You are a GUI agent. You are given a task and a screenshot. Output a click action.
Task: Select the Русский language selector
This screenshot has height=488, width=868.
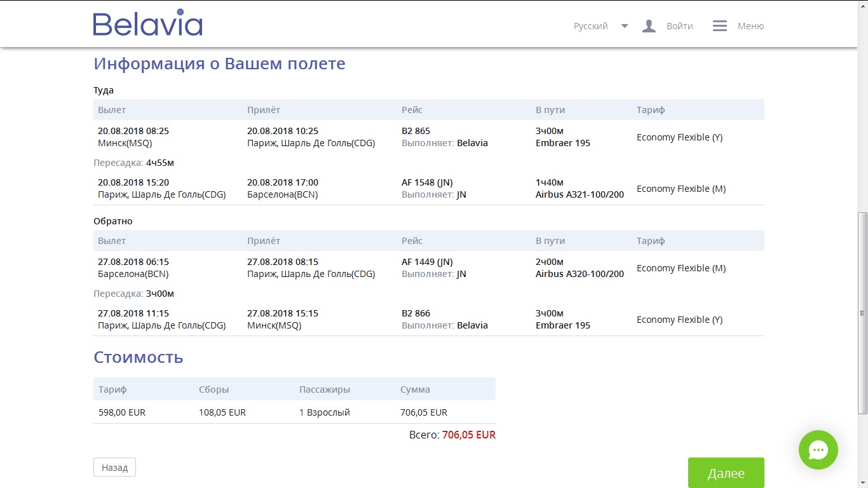[x=591, y=26]
